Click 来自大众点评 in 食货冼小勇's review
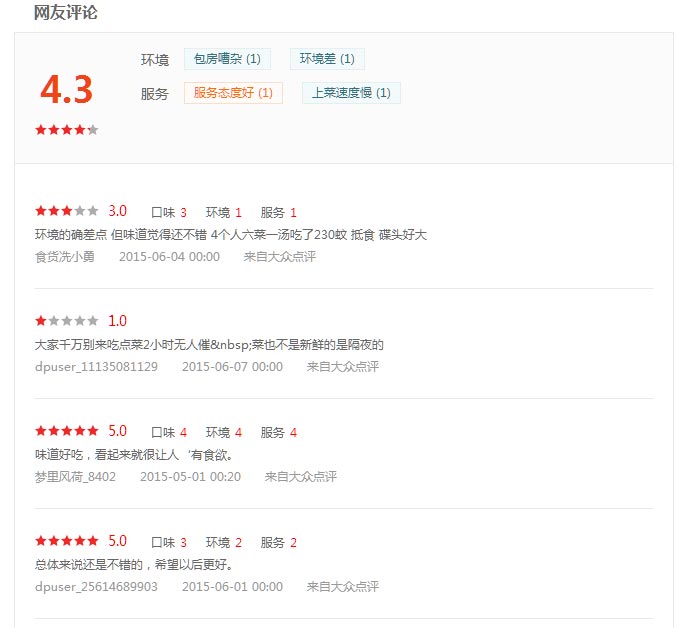688x628 pixels. (x=280, y=257)
